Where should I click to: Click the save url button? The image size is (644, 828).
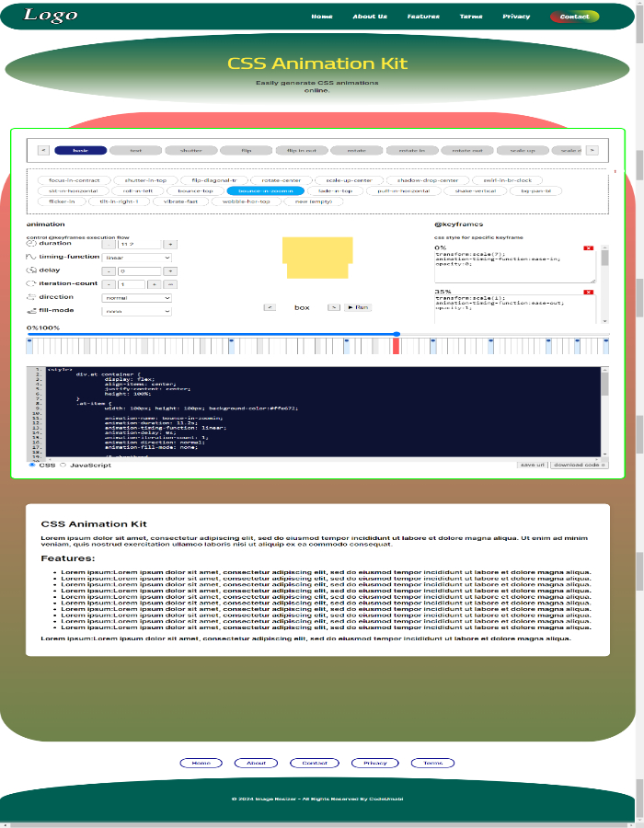tap(532, 465)
